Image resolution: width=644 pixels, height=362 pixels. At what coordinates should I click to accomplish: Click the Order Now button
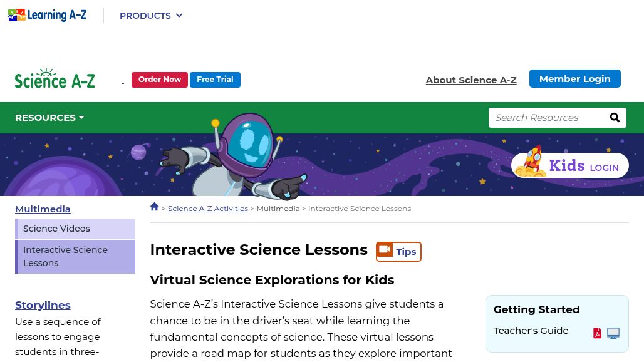pos(160,80)
